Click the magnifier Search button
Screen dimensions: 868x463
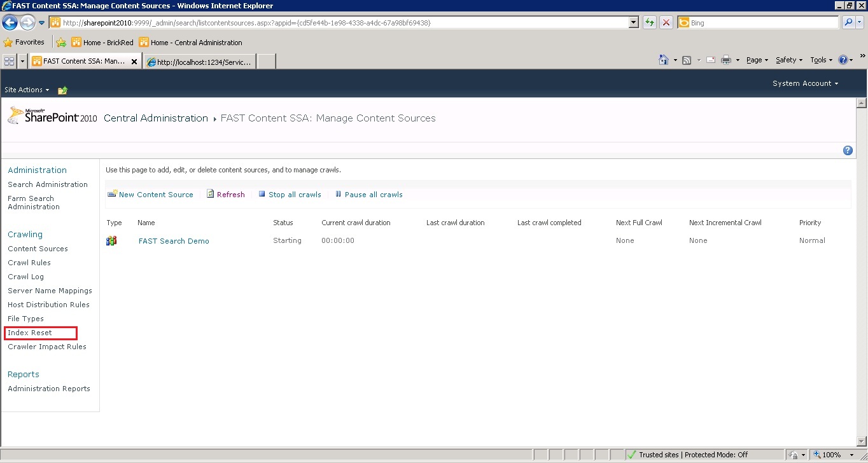point(848,23)
